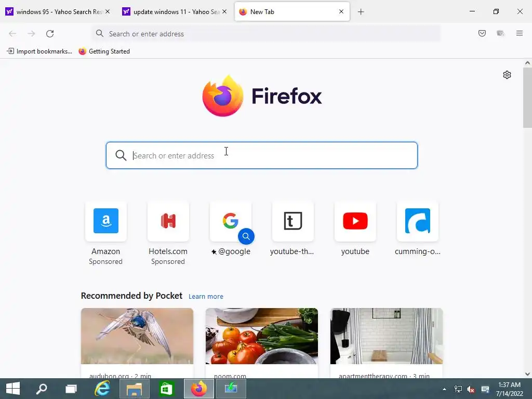
Task: Click the taskbar clock showing 1:37 AM
Action: coord(510,389)
